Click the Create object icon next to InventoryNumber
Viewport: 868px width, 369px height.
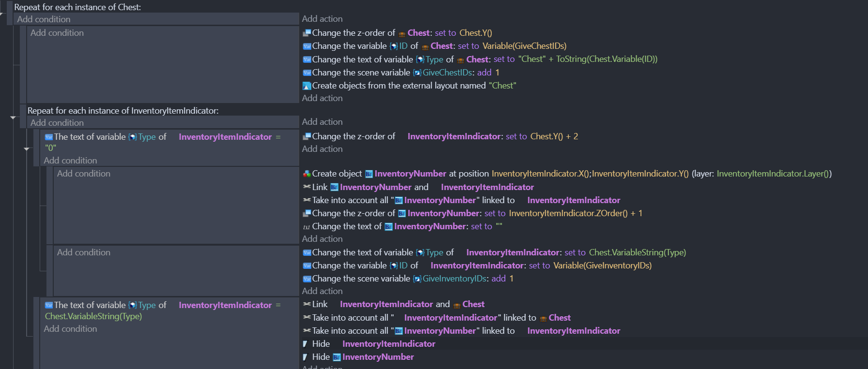[x=306, y=174]
